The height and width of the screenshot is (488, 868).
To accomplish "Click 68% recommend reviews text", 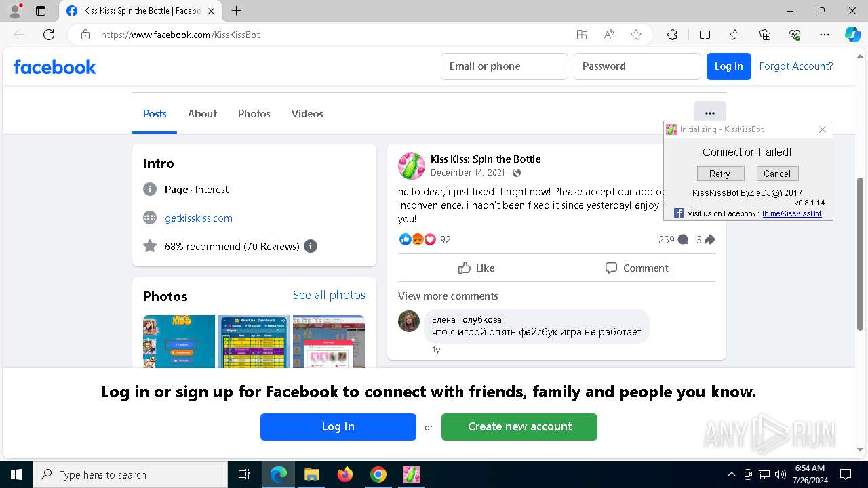I will (232, 247).
